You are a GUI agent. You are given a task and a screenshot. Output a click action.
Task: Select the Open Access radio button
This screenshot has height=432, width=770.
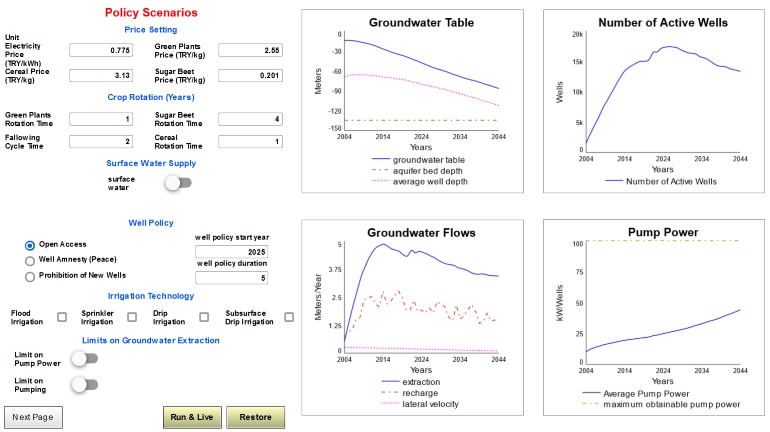tap(30, 245)
